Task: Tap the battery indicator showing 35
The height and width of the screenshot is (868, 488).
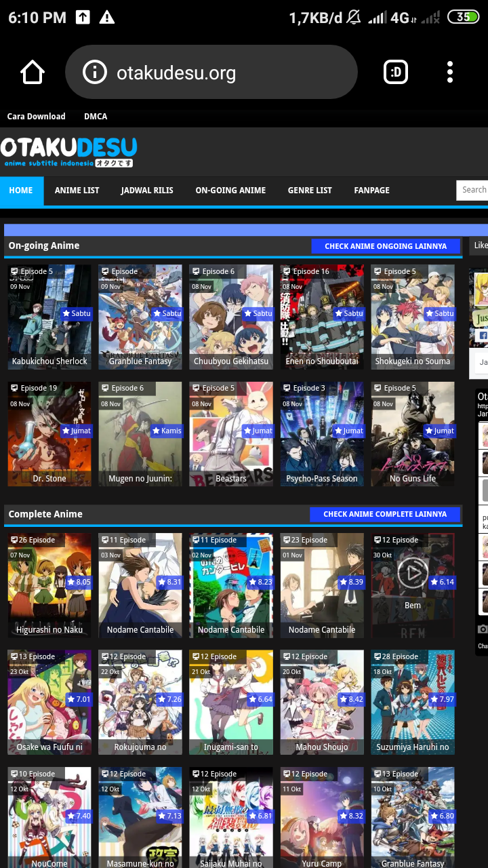Action: [463, 17]
